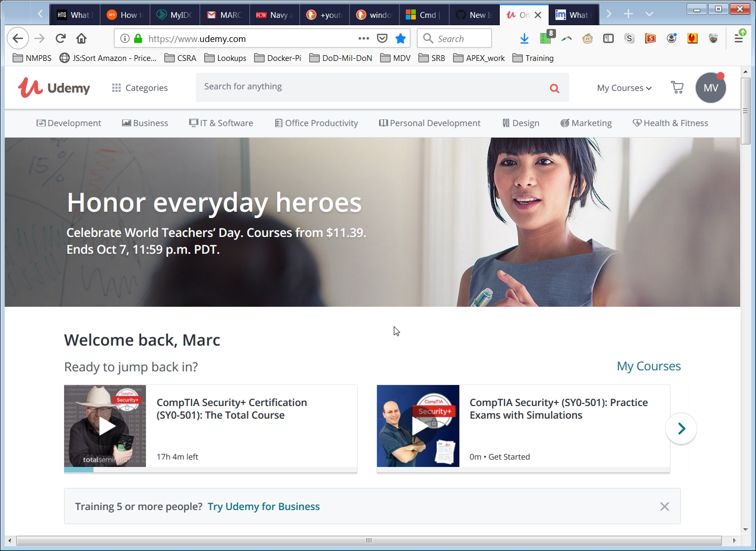Click the red search magnifier icon
The height and width of the screenshot is (551, 756).
(x=554, y=88)
